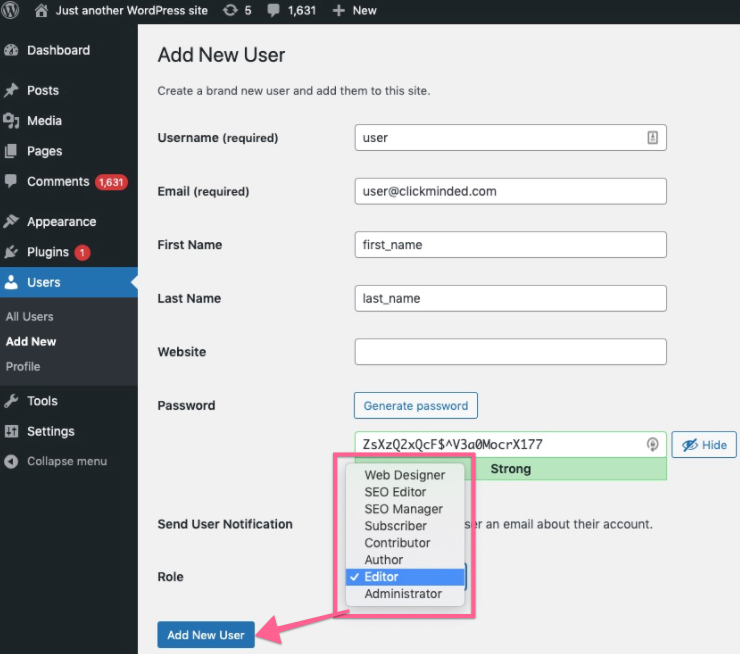The height and width of the screenshot is (654, 740).
Task: Click the autofill icon in Username field
Action: 652,138
